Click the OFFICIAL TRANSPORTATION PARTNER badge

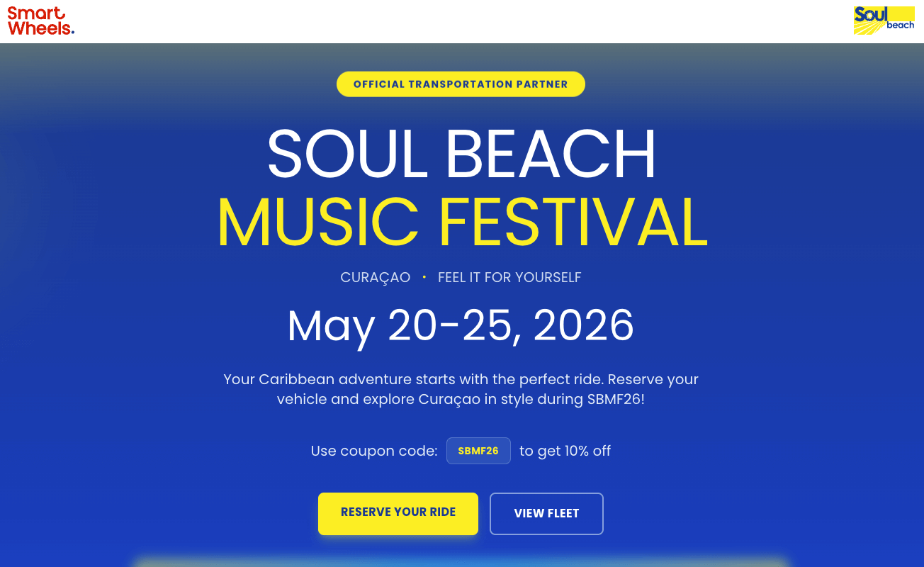tap(461, 84)
